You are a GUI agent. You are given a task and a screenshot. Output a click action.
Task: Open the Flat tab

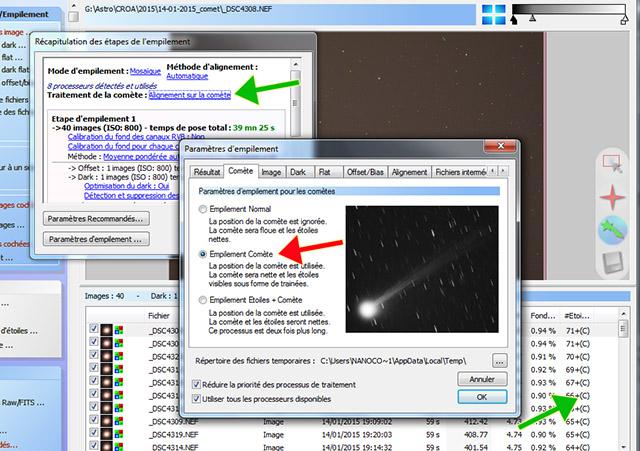324,172
